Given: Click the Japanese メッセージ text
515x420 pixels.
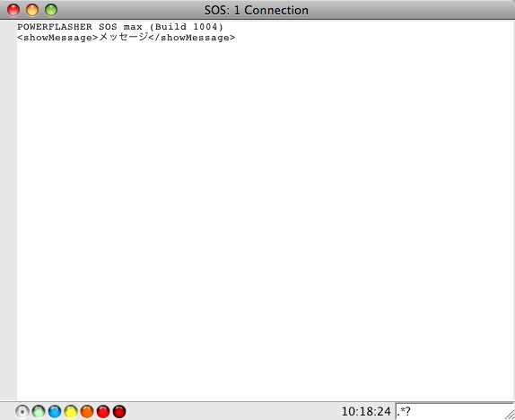Looking at the screenshot, I should 123,37.
